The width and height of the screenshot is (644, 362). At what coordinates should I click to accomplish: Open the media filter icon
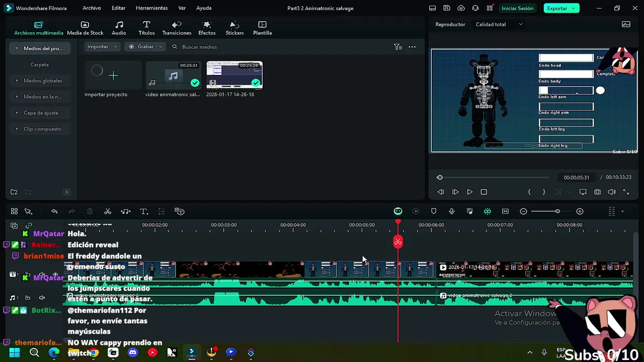[398, 47]
